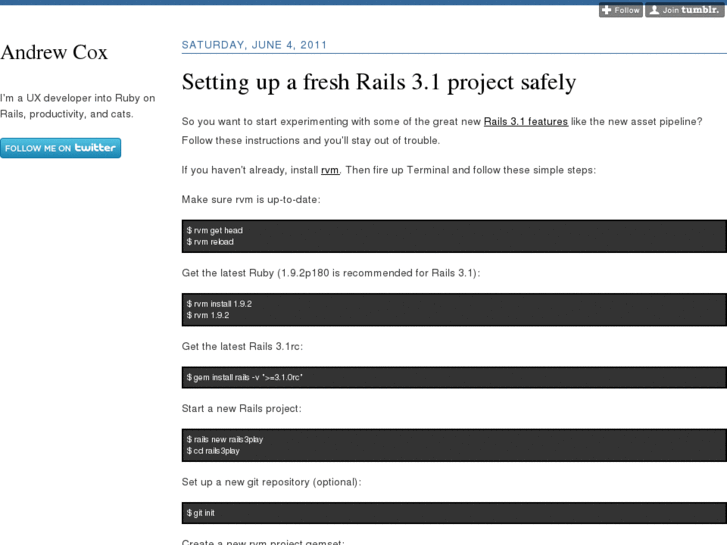Click the plus icon on Follow button
The width and height of the screenshot is (727, 545).
pos(607,10)
